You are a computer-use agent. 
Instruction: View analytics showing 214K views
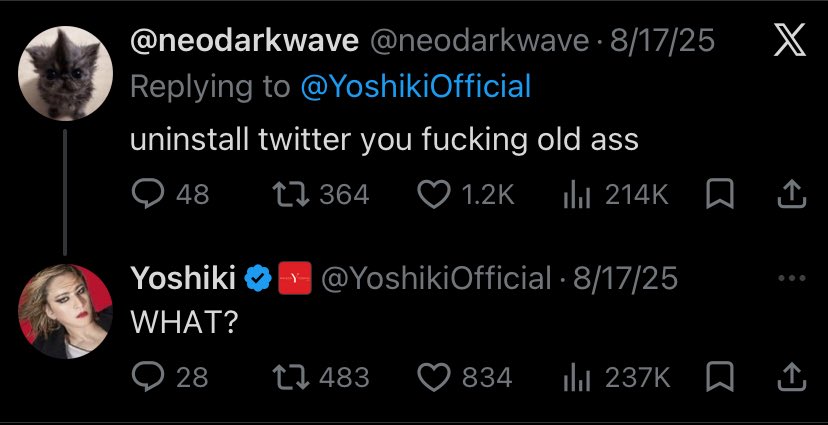tap(616, 194)
